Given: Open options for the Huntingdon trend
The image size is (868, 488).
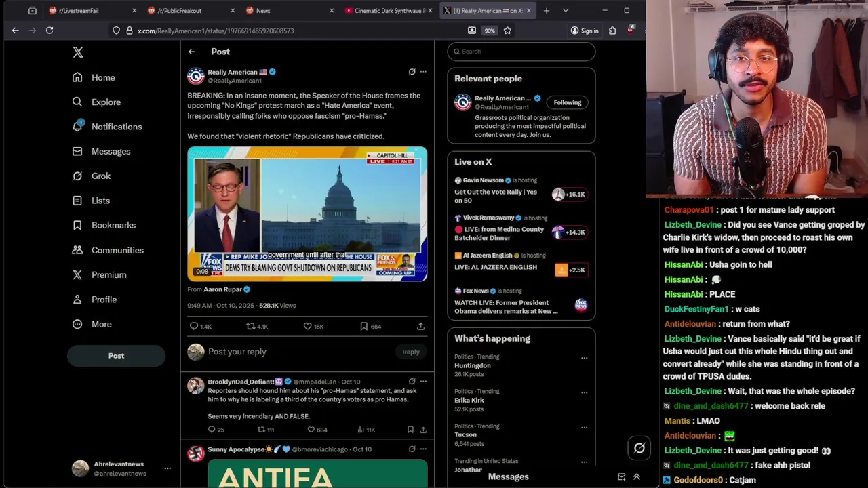Looking at the screenshot, I should [584, 358].
